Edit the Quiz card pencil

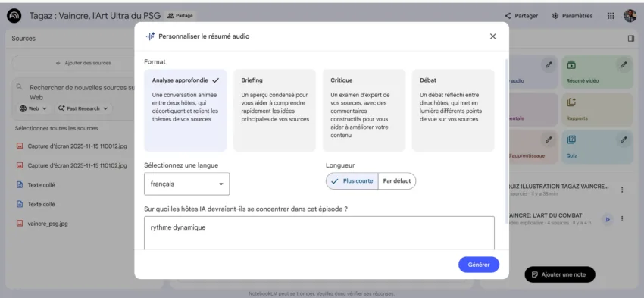(624, 140)
